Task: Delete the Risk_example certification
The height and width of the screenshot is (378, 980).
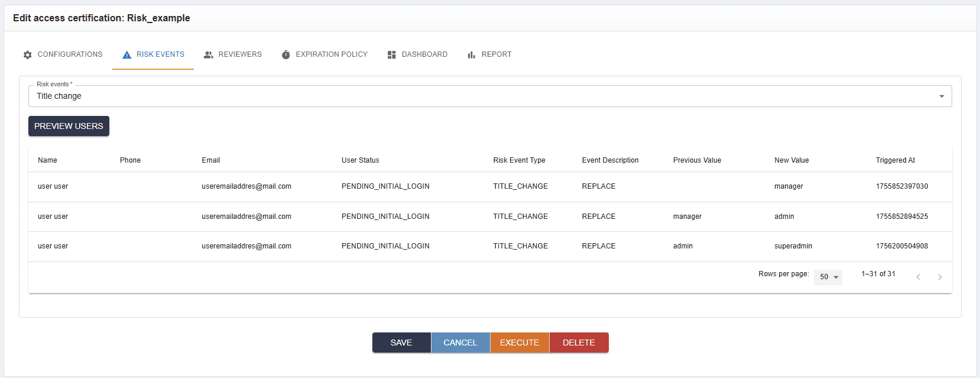Action: [579, 343]
